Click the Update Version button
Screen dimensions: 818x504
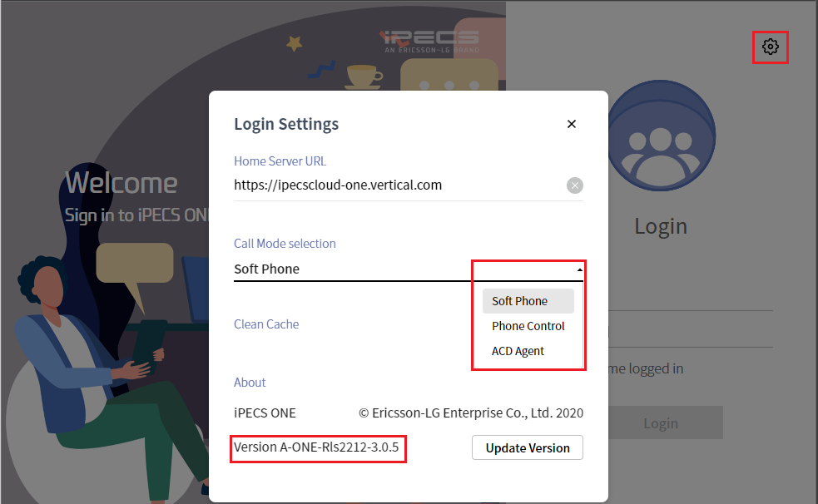pos(528,447)
